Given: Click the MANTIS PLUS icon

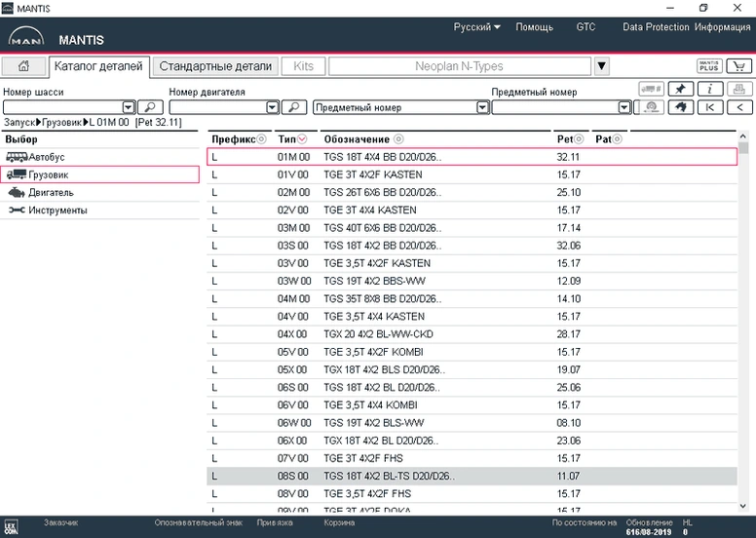Looking at the screenshot, I should point(709,66).
